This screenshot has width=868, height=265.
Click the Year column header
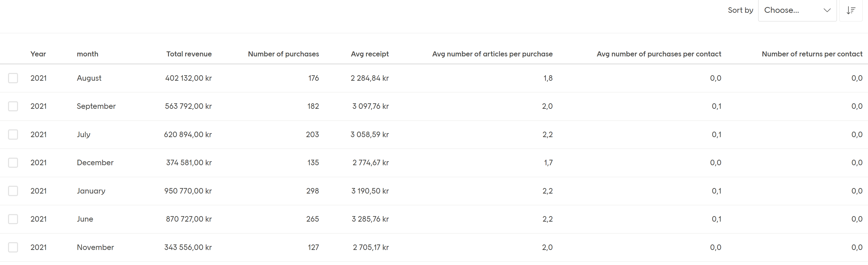38,54
